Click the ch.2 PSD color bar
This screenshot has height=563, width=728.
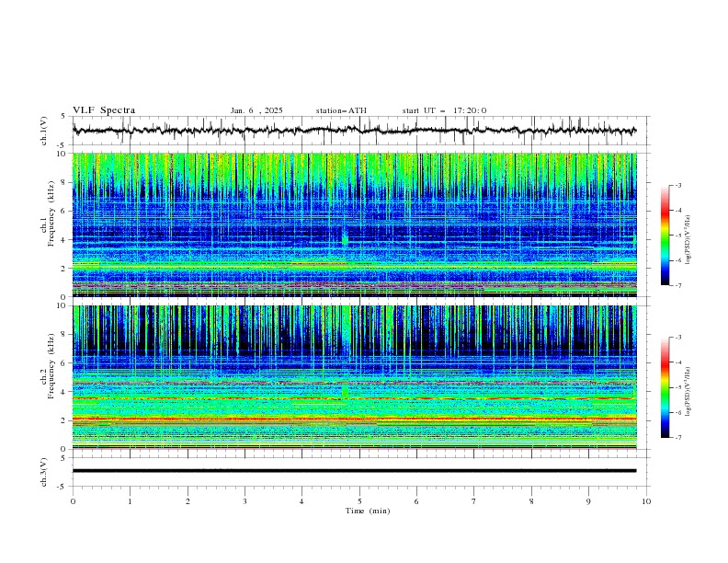(x=665, y=387)
